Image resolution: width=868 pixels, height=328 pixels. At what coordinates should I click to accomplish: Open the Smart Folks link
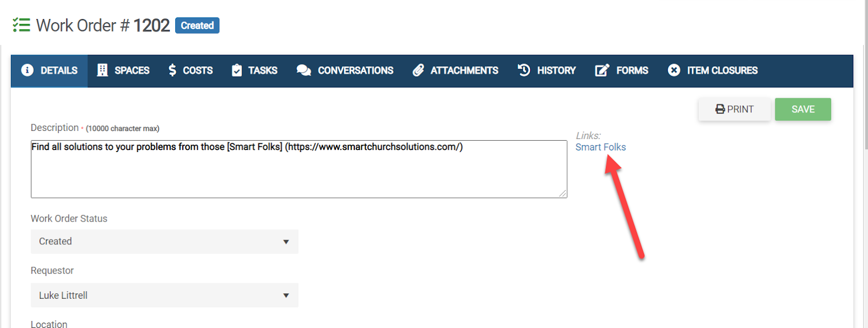(601, 147)
